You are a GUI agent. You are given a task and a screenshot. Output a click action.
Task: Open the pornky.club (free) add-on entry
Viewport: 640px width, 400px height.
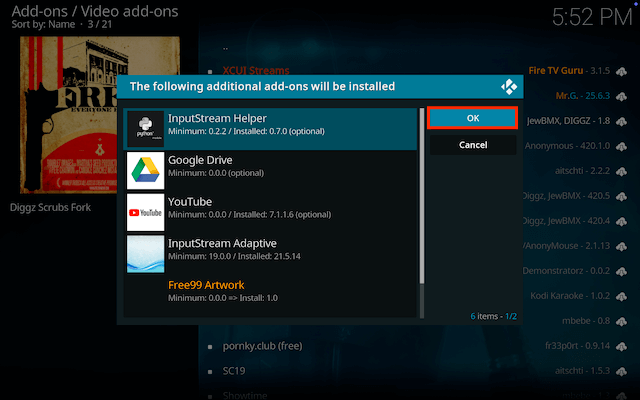tap(262, 346)
